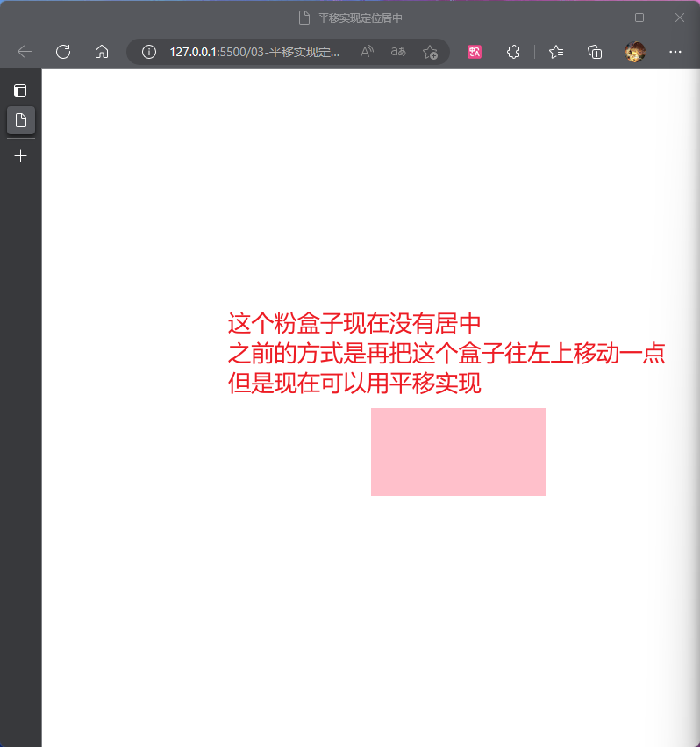
Task: Open the Favorites list
Action: point(556,52)
